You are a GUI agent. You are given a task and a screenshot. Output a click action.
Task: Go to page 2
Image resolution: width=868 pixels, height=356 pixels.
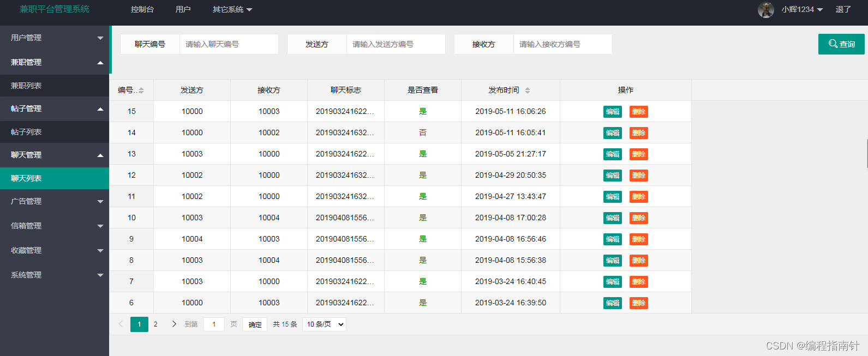tap(155, 324)
